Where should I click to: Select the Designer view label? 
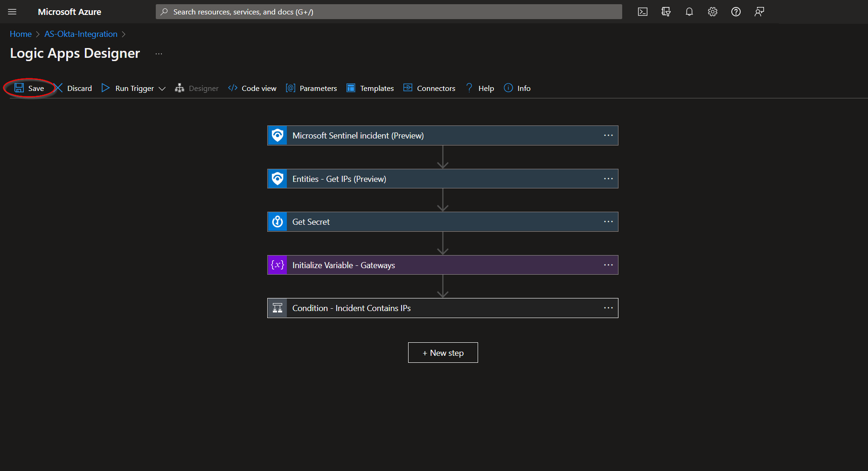[x=203, y=88]
